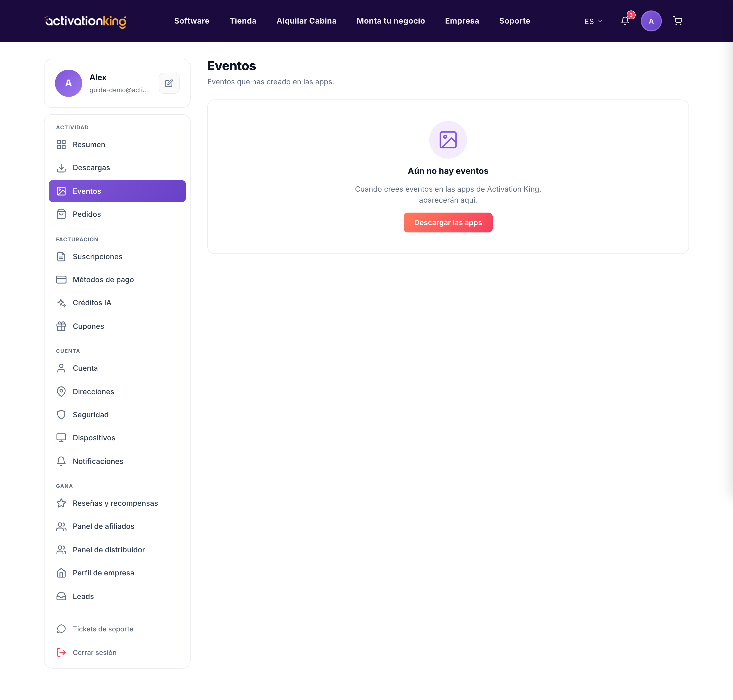Click the Eventos image icon in sidebar
The image size is (733, 700).
pos(61,191)
